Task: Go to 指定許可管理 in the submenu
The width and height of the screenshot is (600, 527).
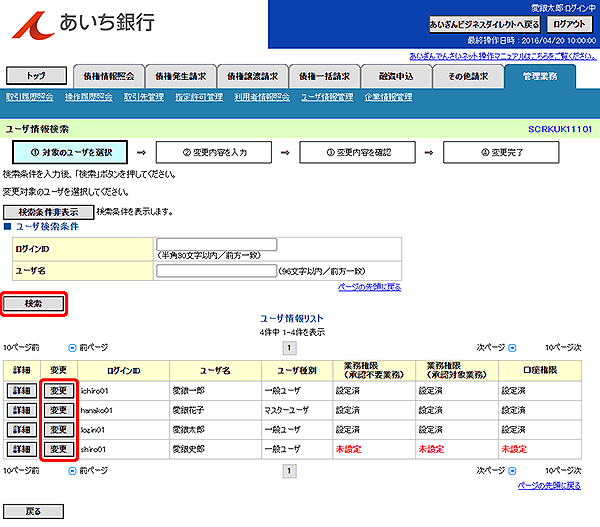Action: 199,97
